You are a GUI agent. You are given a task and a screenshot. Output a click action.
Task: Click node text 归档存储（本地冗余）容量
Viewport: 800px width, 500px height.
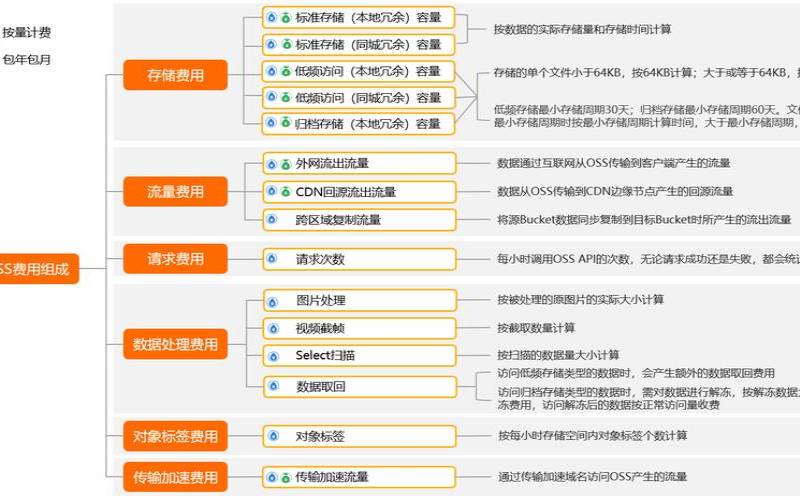click(x=368, y=123)
